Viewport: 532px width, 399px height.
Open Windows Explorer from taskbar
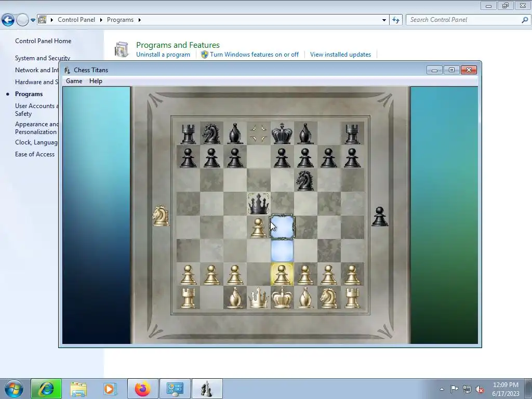coord(78,389)
